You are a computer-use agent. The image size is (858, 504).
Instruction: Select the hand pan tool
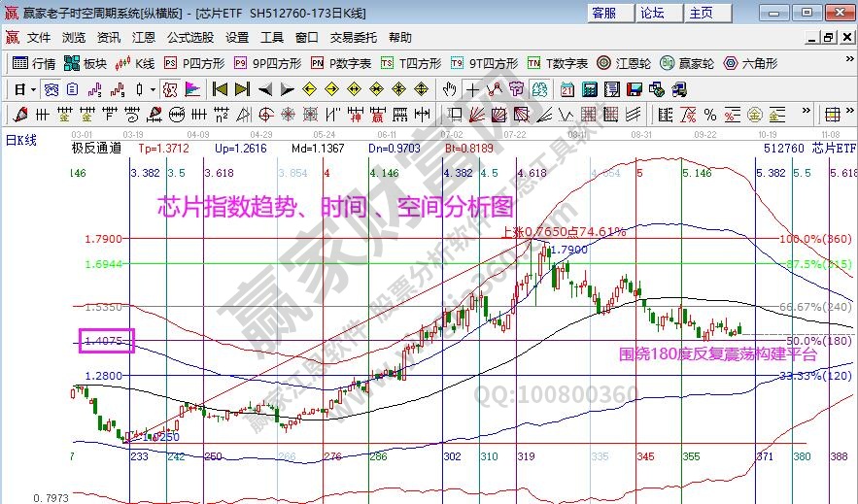pyautogui.click(x=449, y=89)
